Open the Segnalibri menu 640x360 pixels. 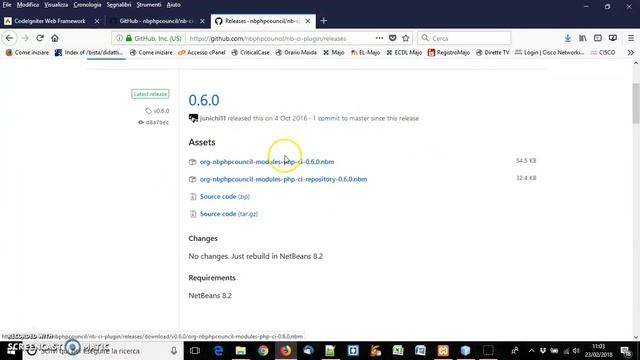click(119, 5)
